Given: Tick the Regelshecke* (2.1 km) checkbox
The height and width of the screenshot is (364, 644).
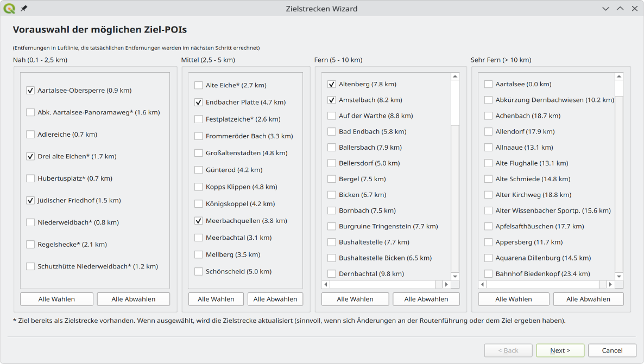Looking at the screenshot, I should click(x=30, y=244).
